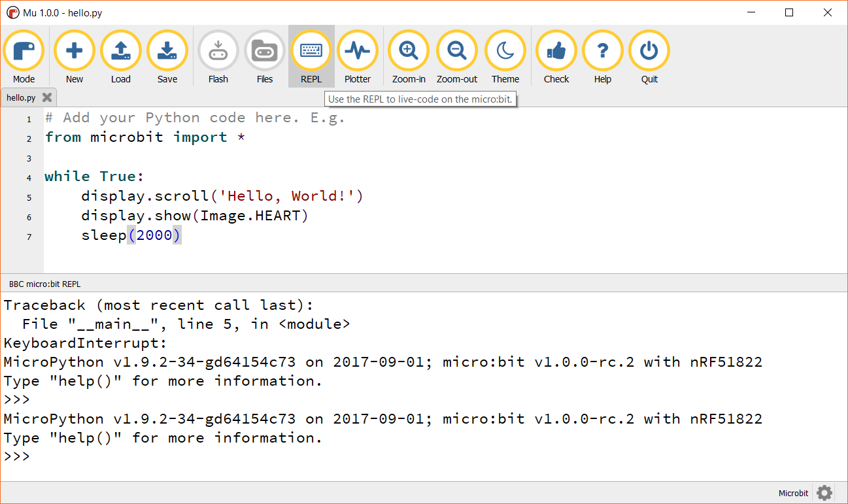Open Mu administration gear icon
Viewport: 848px width, 504px height.
tap(824, 493)
